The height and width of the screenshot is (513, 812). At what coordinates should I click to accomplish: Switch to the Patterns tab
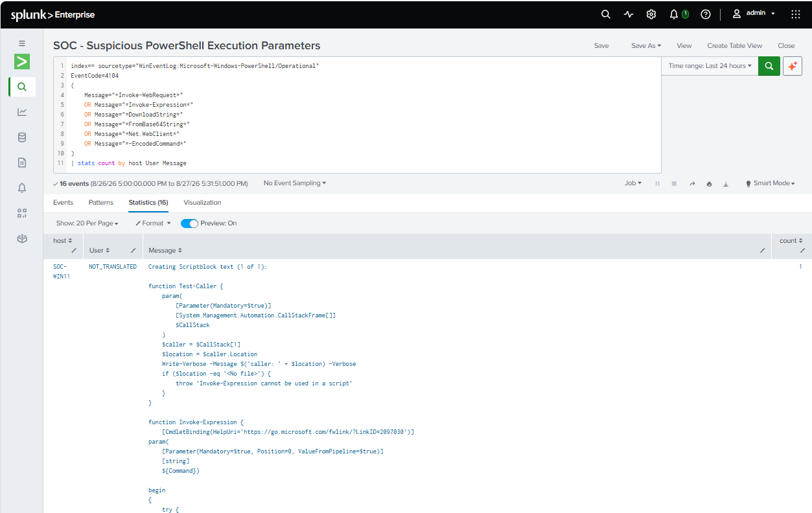(101, 203)
